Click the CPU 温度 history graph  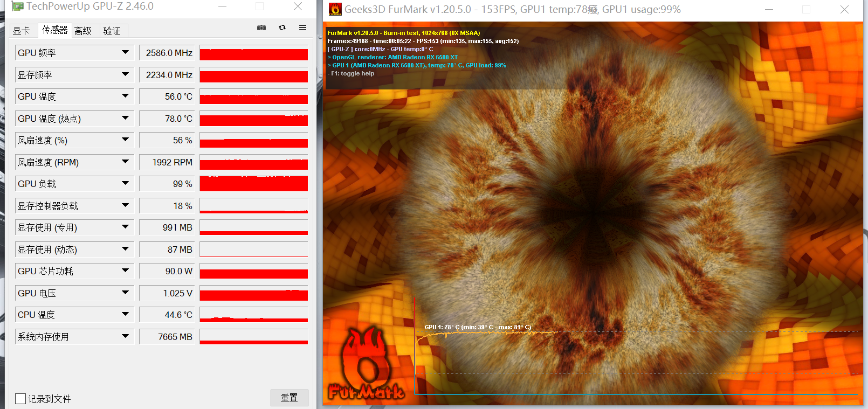[253, 315]
